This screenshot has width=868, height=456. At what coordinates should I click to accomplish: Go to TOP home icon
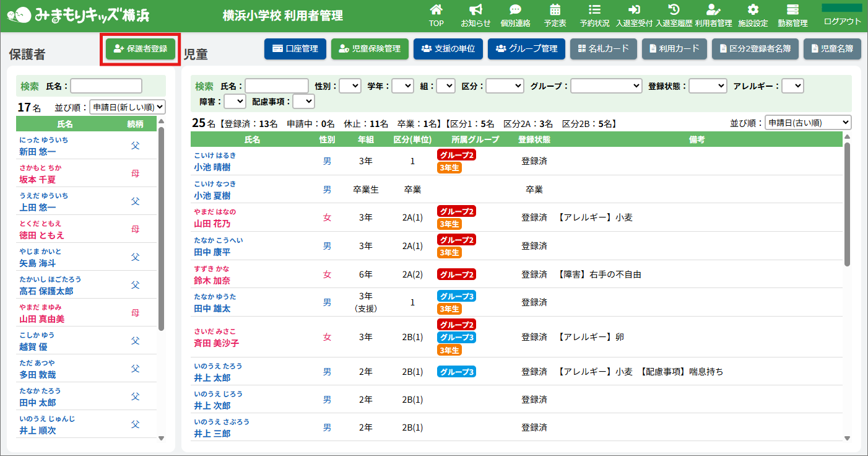436,10
